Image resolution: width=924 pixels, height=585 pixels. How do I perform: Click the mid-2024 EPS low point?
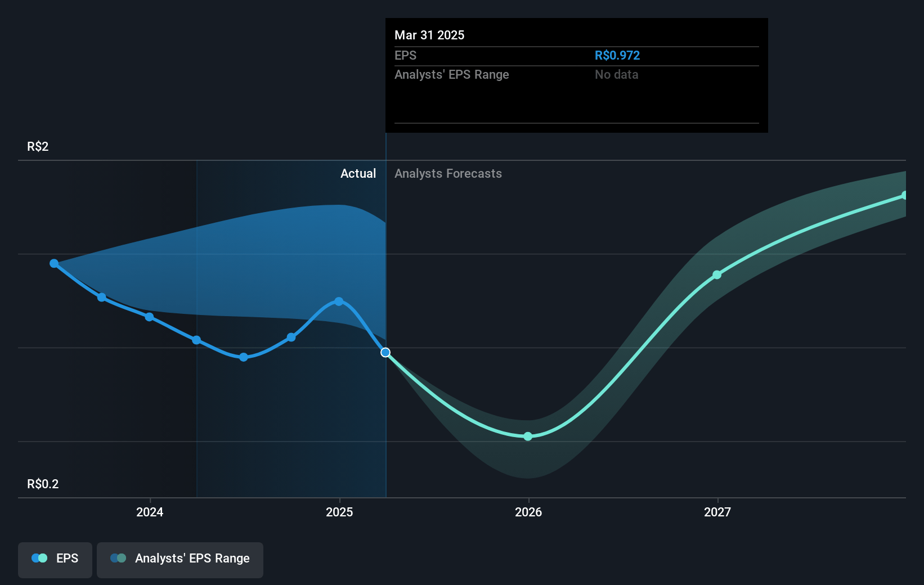(244, 357)
